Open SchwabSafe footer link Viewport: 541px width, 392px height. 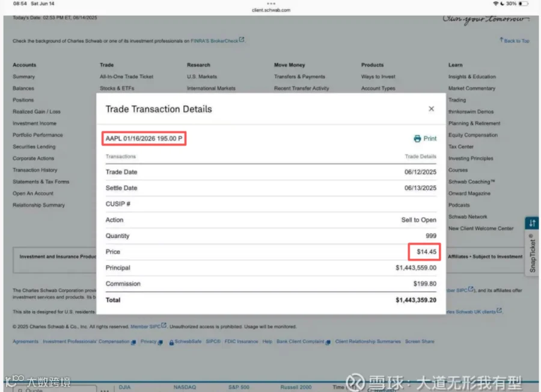(x=185, y=341)
